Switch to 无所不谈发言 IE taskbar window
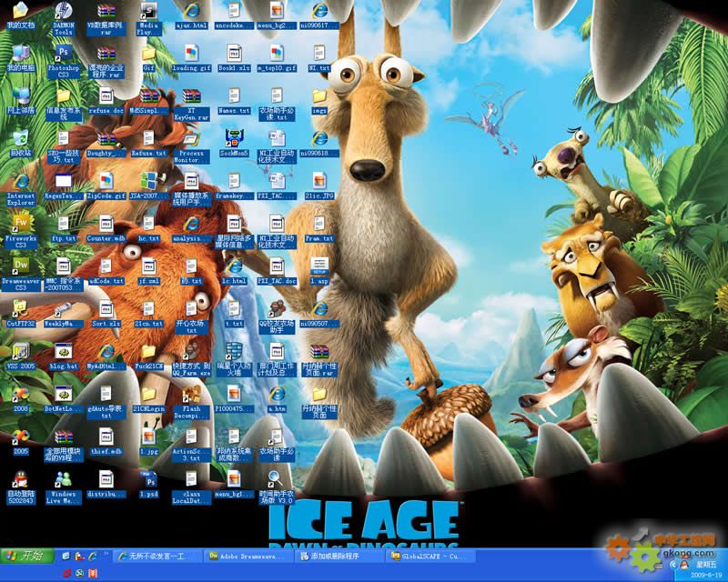The height and width of the screenshot is (582, 728). [157, 556]
